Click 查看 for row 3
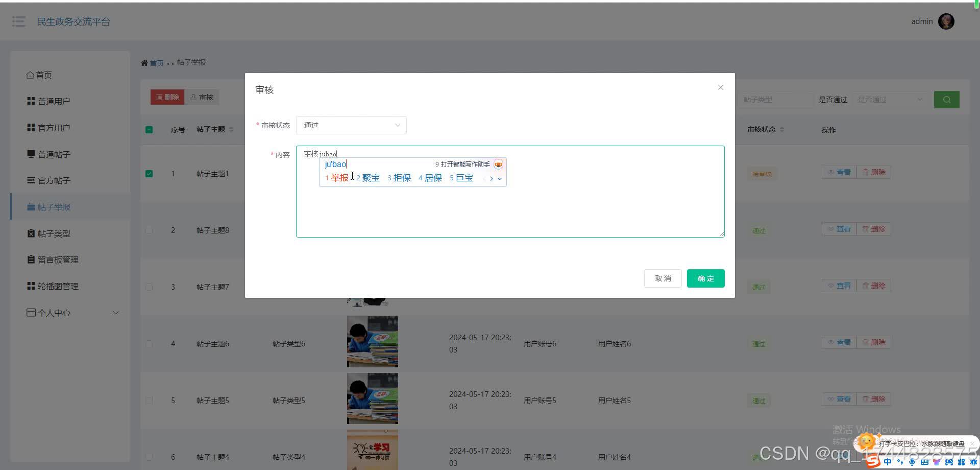 (x=839, y=286)
